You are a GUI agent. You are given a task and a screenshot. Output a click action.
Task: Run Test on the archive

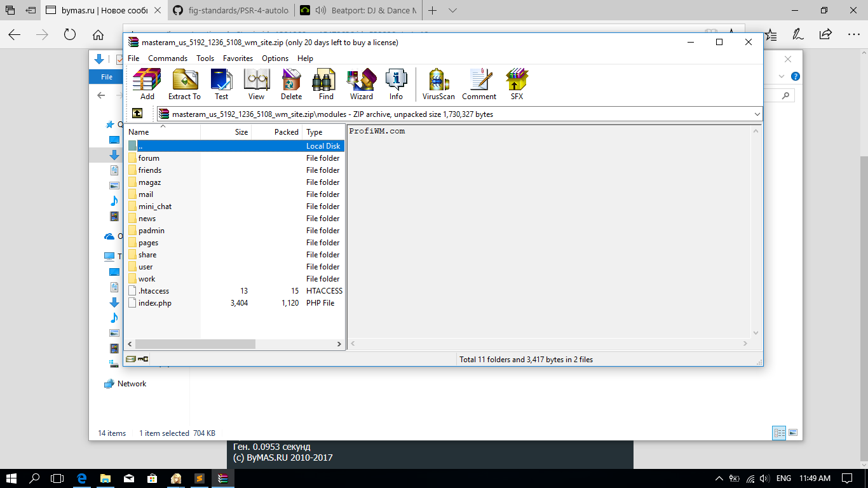point(221,84)
